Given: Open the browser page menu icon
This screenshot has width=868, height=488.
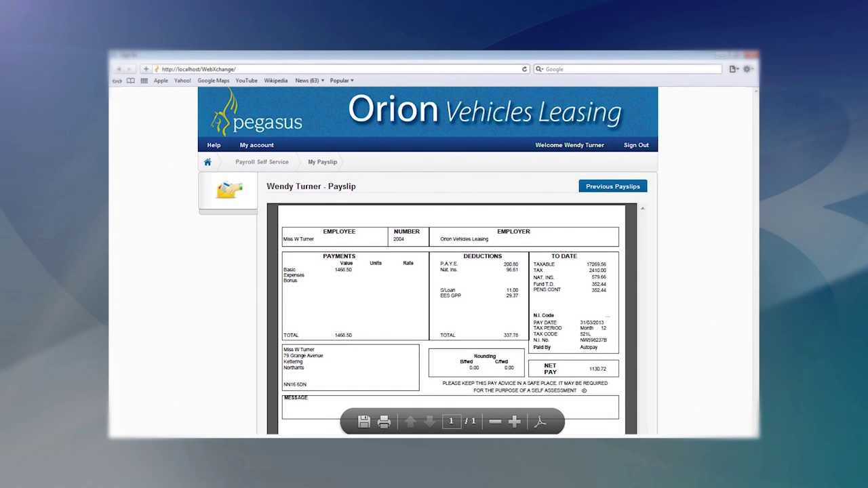Looking at the screenshot, I should click(734, 69).
